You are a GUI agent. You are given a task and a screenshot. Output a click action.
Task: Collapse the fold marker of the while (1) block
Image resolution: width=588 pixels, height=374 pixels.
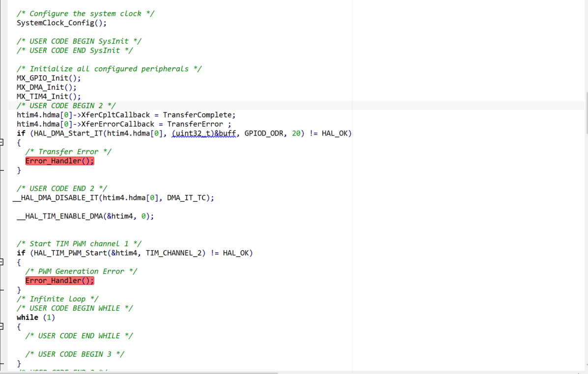pos(1,326)
